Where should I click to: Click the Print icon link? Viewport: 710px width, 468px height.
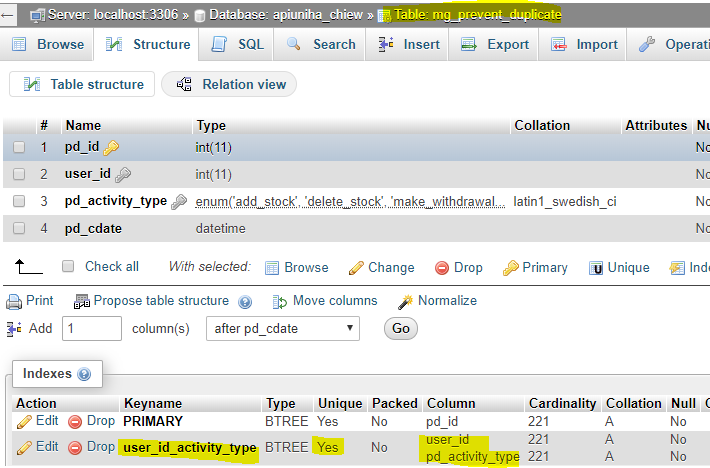[14, 301]
